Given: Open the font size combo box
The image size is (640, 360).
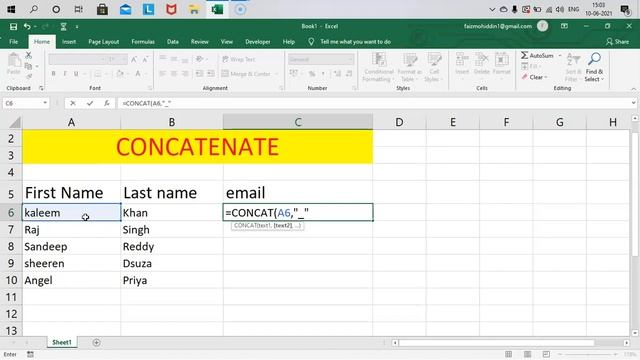Looking at the screenshot, I should (117, 60).
